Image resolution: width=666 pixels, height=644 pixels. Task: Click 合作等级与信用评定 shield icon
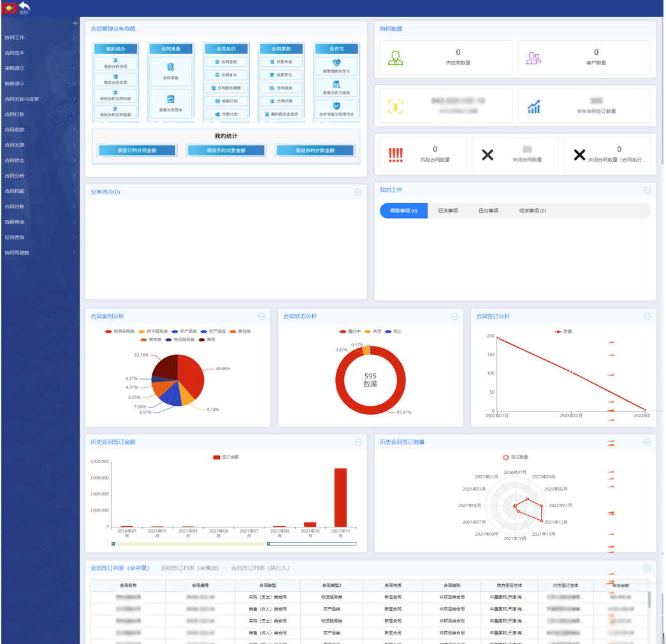click(337, 106)
